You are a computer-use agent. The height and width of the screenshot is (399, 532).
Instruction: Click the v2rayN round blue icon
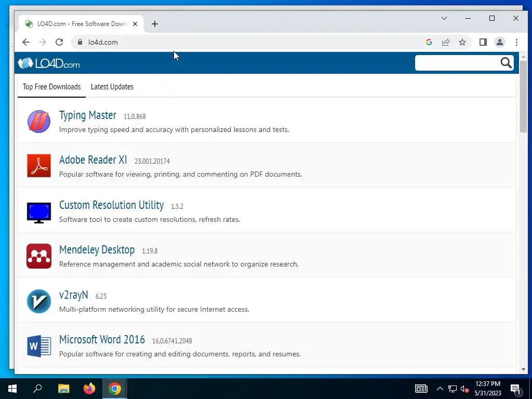pyautogui.click(x=39, y=301)
